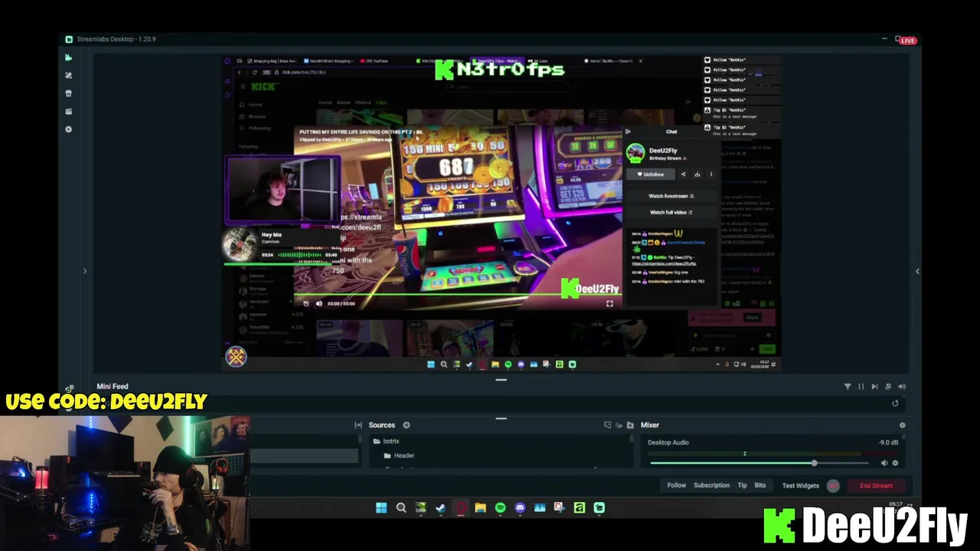This screenshot has height=551, width=980.
Task: Open Windows Search in bottom taskbar
Action: [400, 507]
